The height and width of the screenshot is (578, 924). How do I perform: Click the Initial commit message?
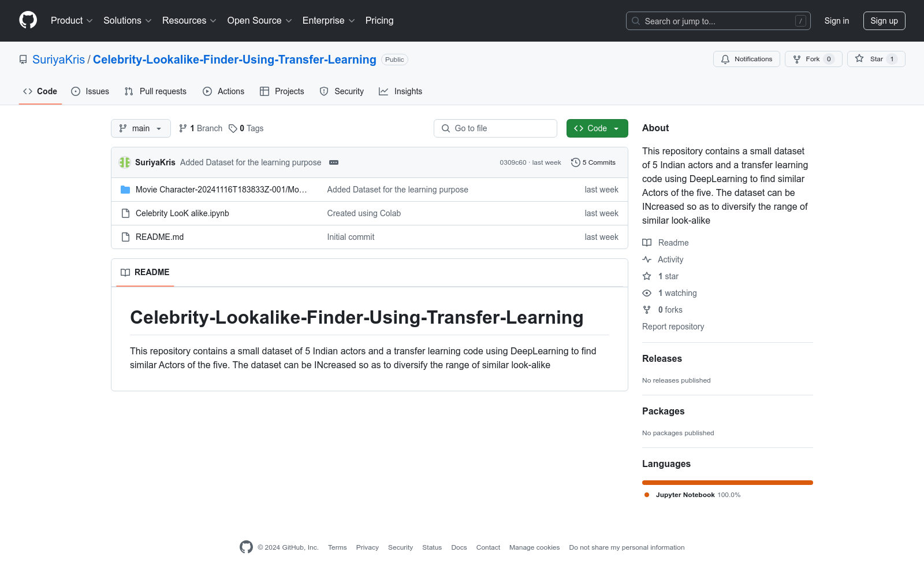point(351,237)
